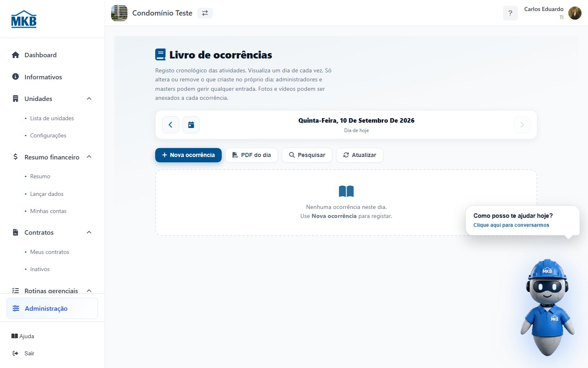588x368 pixels.
Task: Click the Informativos info icon
Action: click(16, 76)
